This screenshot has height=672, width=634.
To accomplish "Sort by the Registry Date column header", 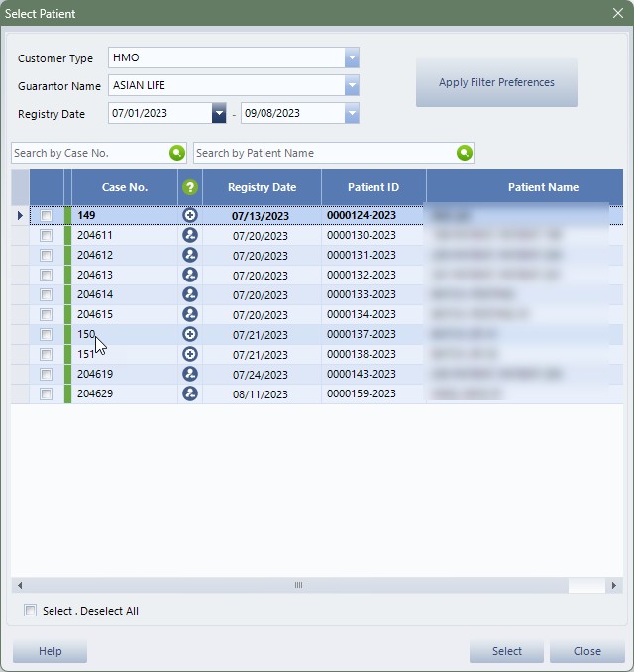I will click(262, 187).
